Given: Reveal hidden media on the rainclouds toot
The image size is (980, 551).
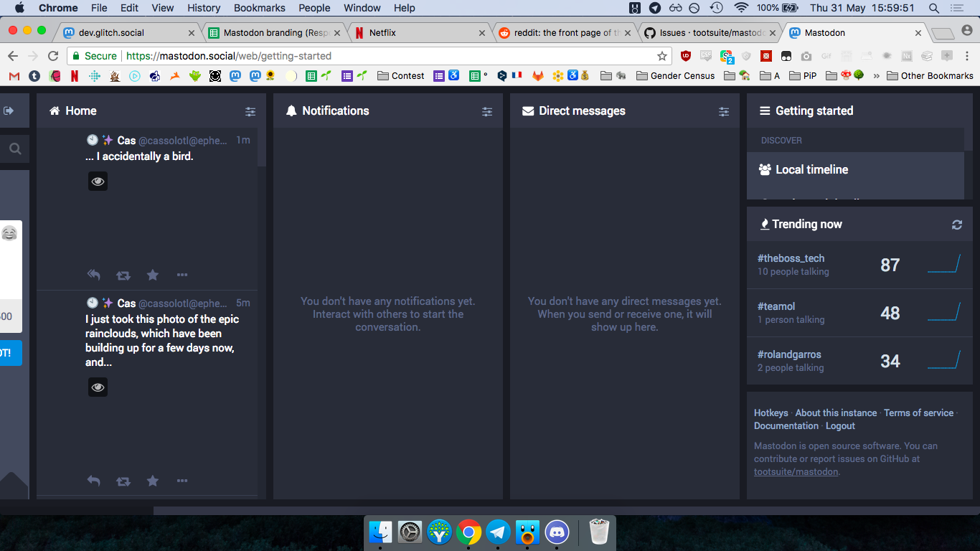Looking at the screenshot, I should click(x=98, y=387).
